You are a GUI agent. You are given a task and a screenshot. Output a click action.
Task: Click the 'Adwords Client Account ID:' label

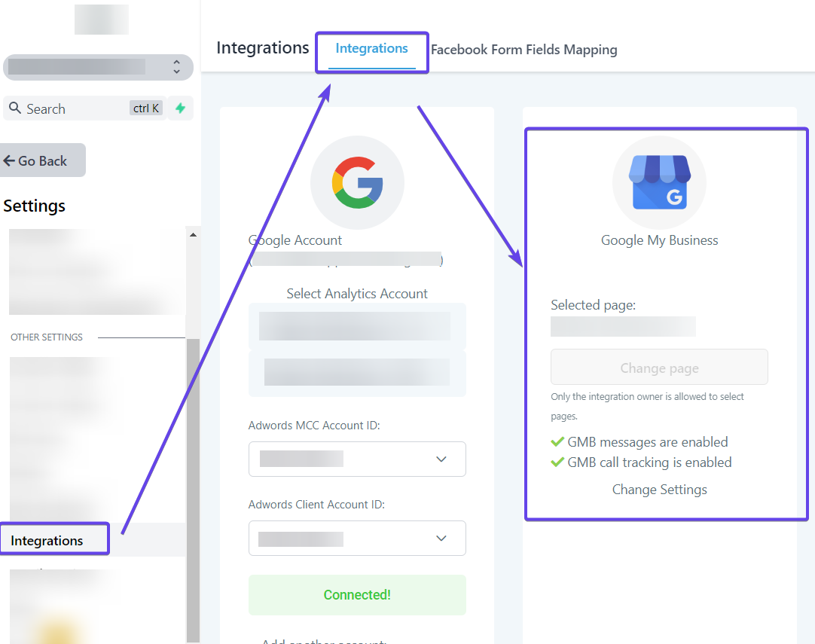[x=316, y=505]
